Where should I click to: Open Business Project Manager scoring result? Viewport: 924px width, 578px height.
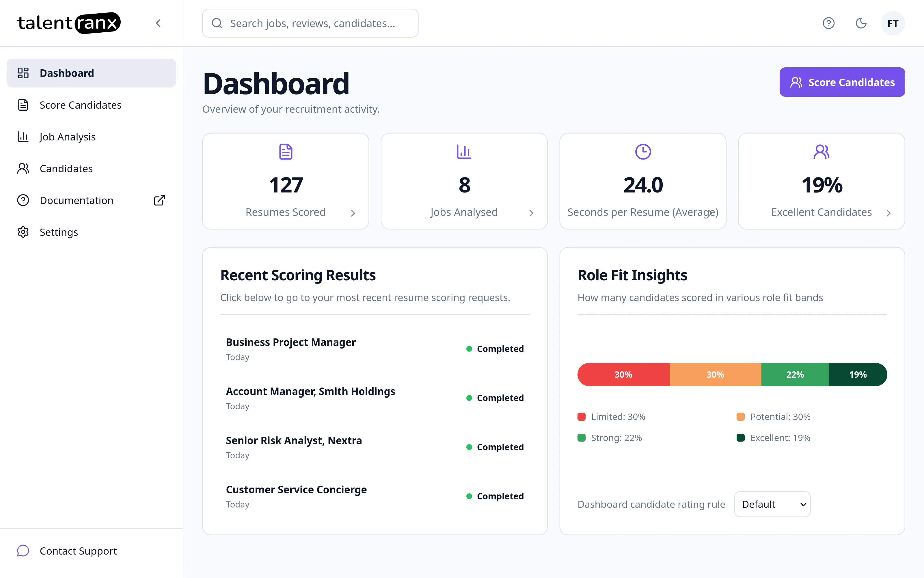click(x=375, y=349)
